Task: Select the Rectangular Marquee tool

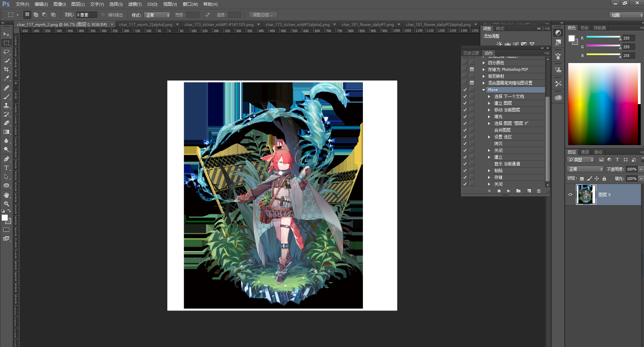Action: [x=6, y=43]
